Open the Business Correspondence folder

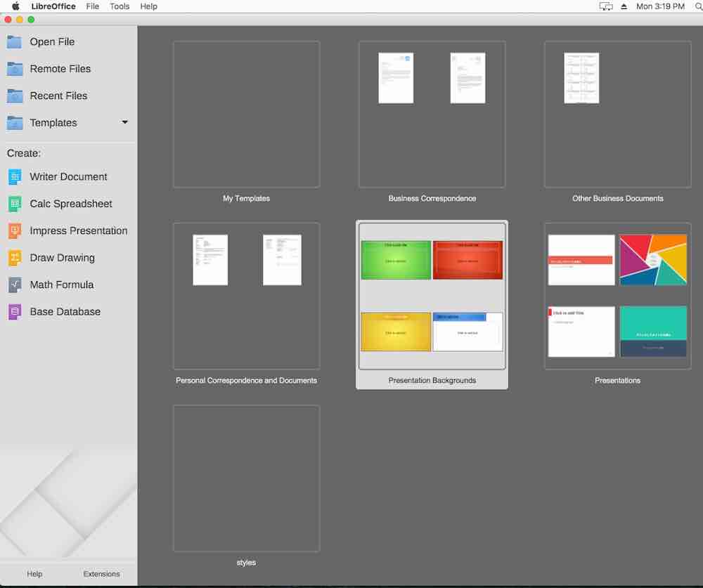tap(432, 115)
